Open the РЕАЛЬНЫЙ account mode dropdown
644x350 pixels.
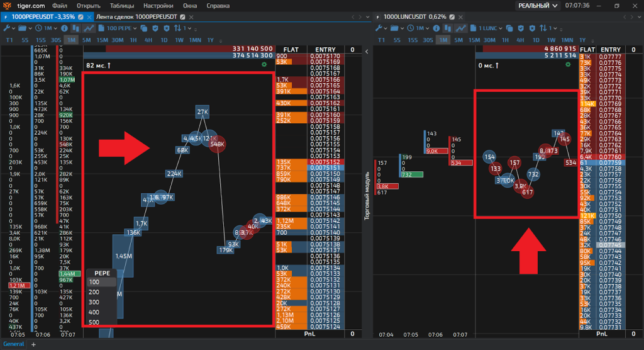[538, 5]
